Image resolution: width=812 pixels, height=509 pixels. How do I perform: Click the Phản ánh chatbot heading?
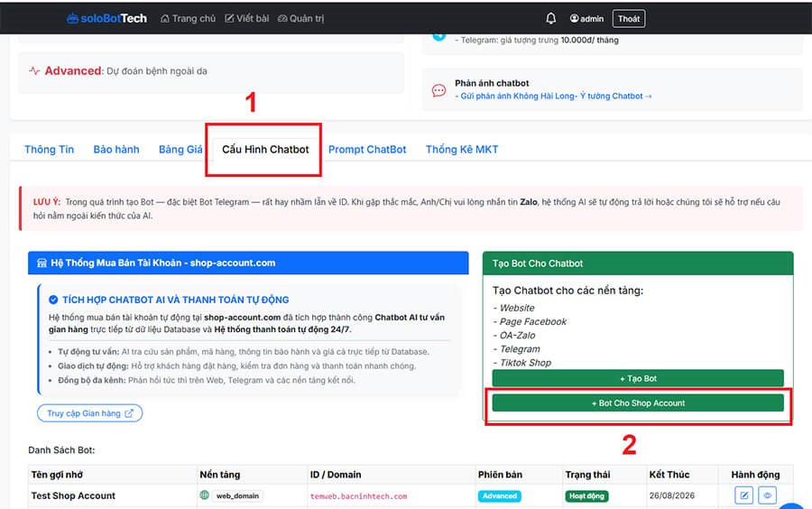click(x=492, y=83)
